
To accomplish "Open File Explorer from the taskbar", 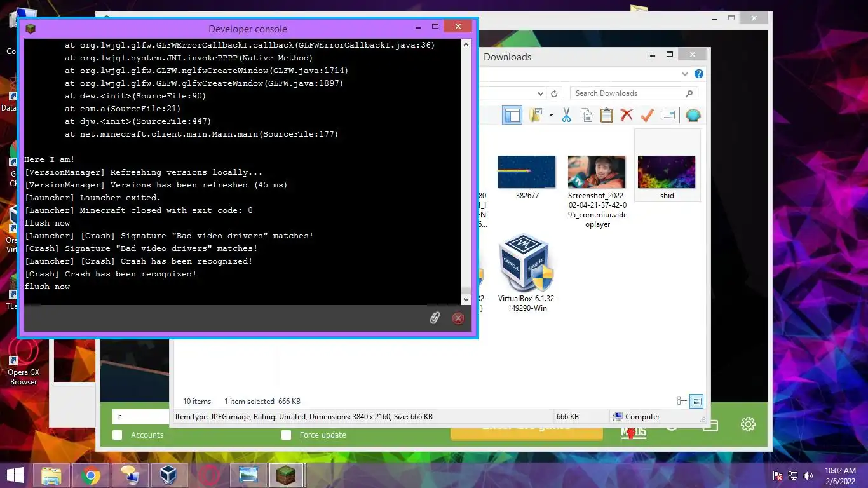I will [51, 475].
